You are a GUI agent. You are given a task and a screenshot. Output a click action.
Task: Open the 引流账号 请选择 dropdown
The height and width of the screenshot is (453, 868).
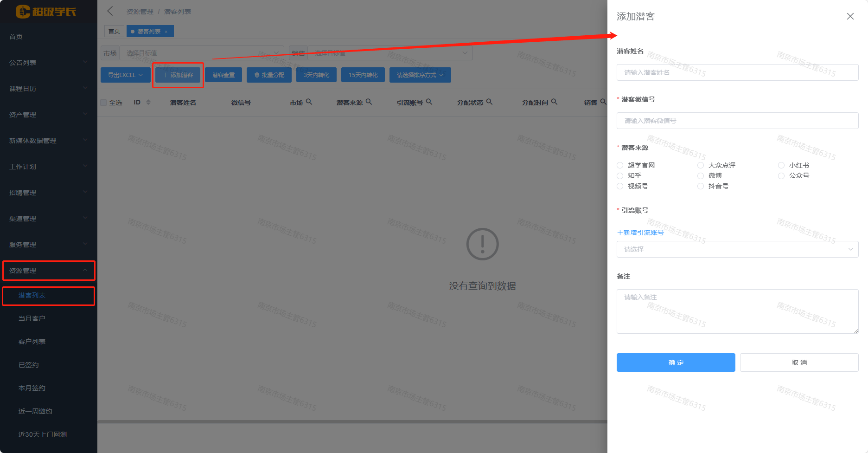pos(737,249)
